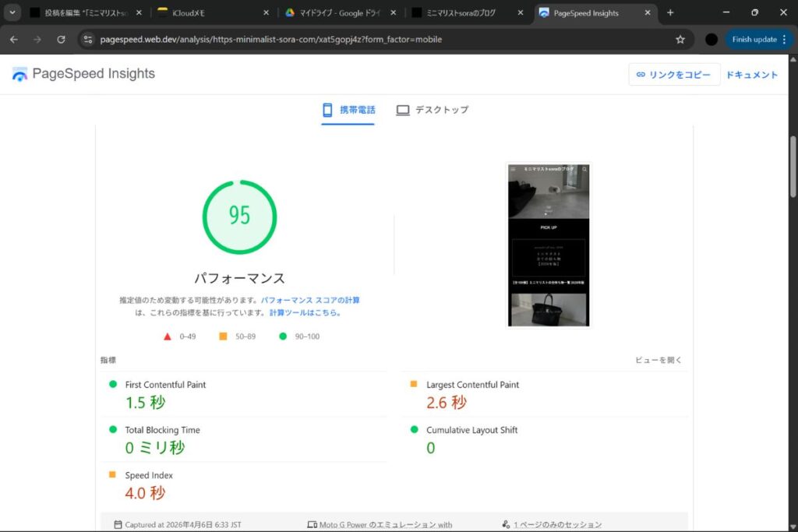This screenshot has width=798, height=532.
Task: Open the browser profile avatar
Action: 711,39
